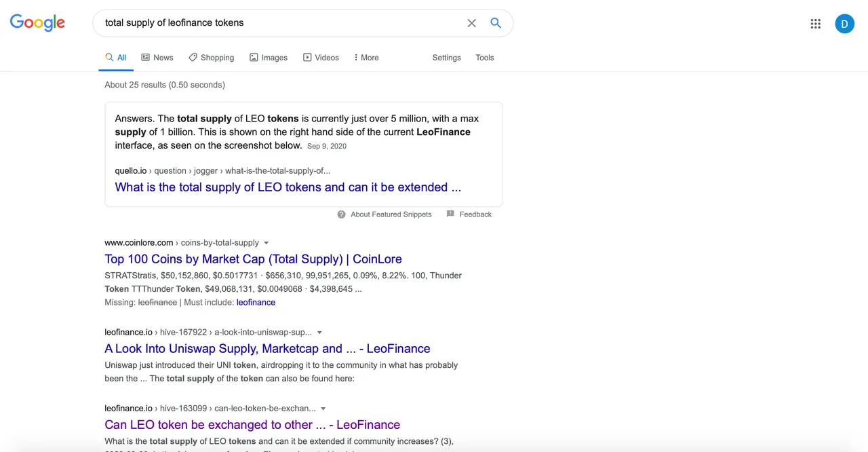Click the Sep 9, 2020 snippet date
Screen dimensions: 868x452
(x=327, y=146)
